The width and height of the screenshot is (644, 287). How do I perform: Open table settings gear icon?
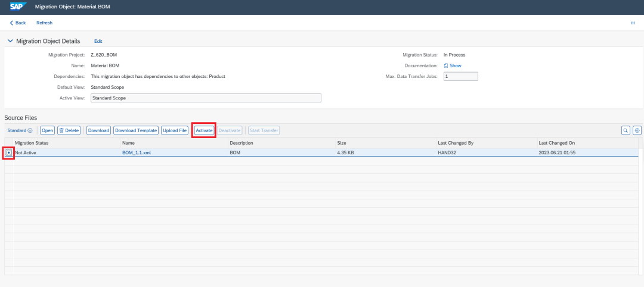click(637, 130)
